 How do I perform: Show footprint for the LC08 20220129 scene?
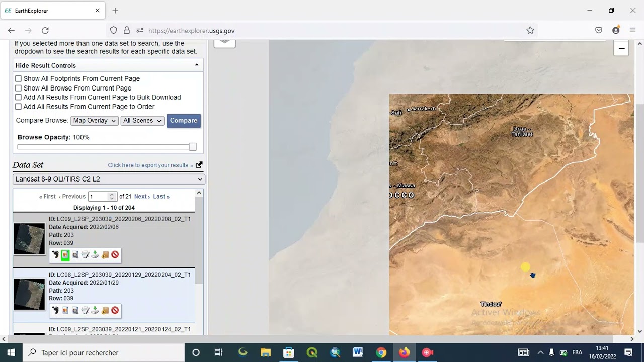point(55,311)
